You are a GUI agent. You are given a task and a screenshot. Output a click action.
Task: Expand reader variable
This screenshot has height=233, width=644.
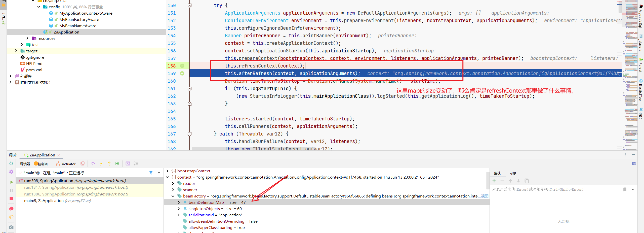[173, 183]
